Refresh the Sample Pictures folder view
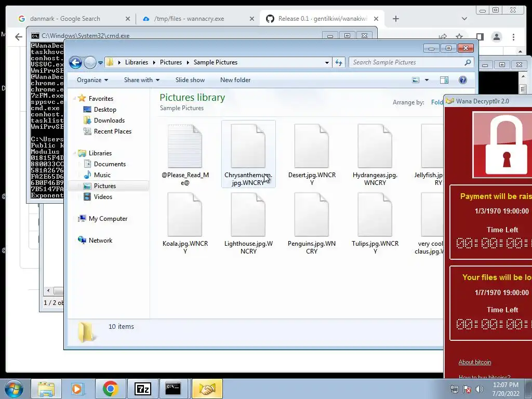 pos(339,62)
